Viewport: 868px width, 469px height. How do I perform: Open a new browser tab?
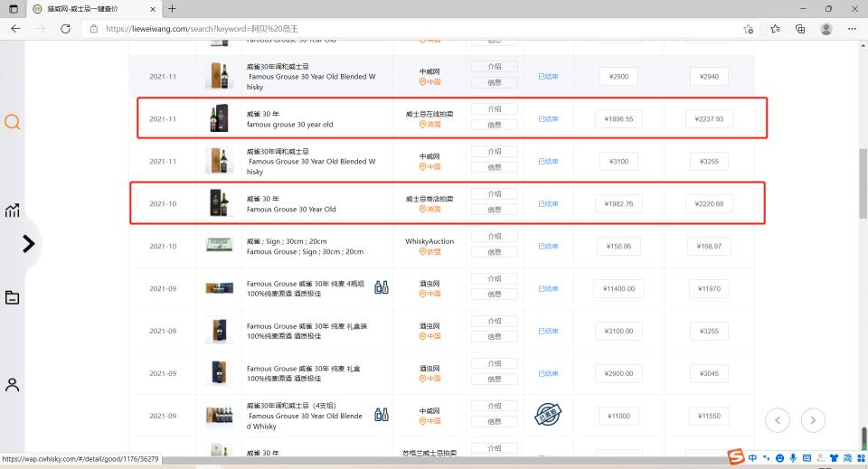[x=172, y=9]
